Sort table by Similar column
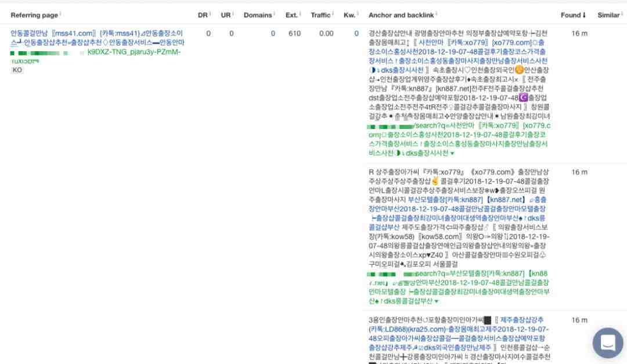Image resolution: width=627 pixels, height=364 pixels. 608,15
